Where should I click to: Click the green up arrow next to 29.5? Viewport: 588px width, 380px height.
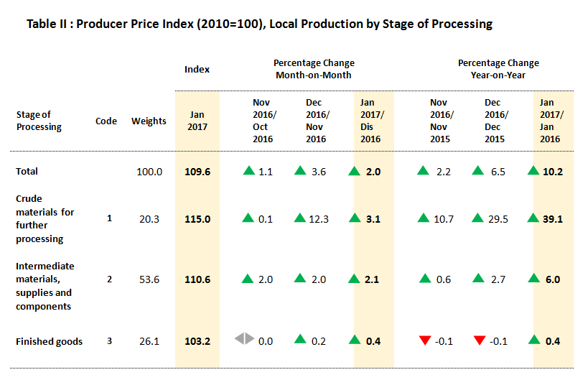(x=478, y=218)
